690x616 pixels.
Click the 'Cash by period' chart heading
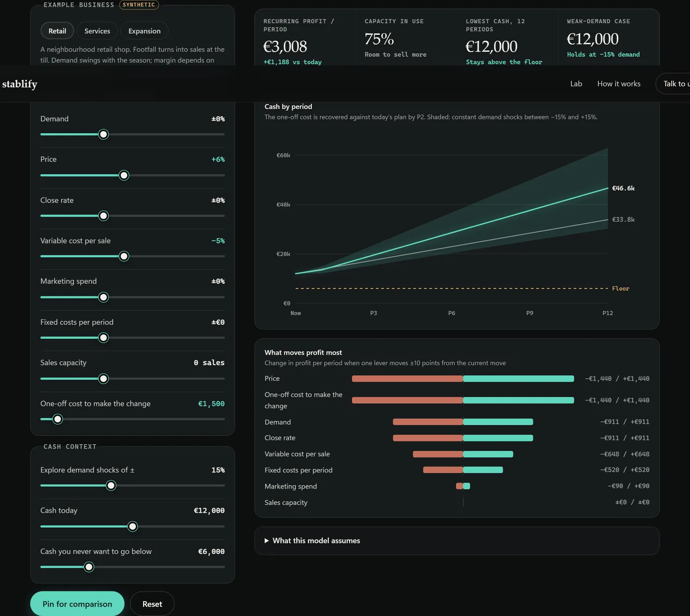coord(288,106)
